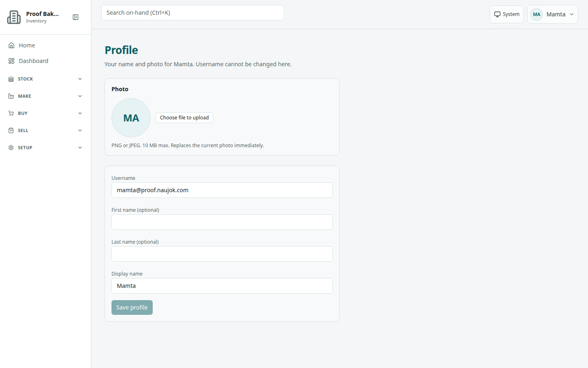This screenshot has width=588, height=368.
Task: Click the Proof Bakery building logo icon
Action: [x=14, y=17]
